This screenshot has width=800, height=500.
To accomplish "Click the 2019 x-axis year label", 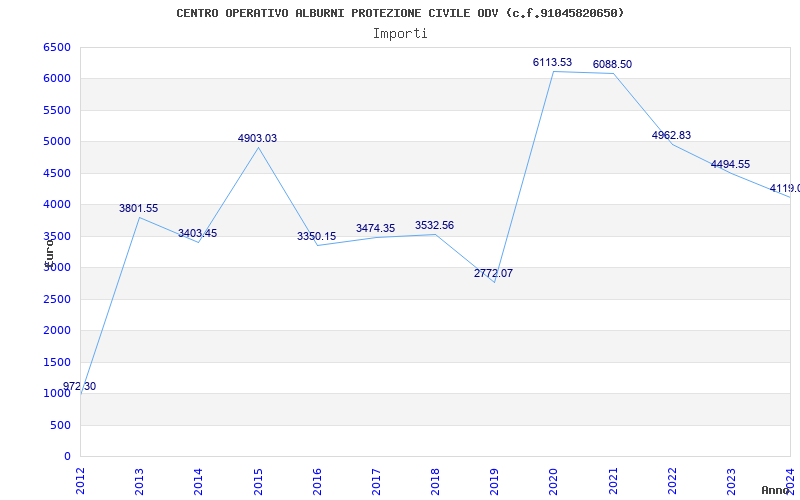I will tap(494, 481).
